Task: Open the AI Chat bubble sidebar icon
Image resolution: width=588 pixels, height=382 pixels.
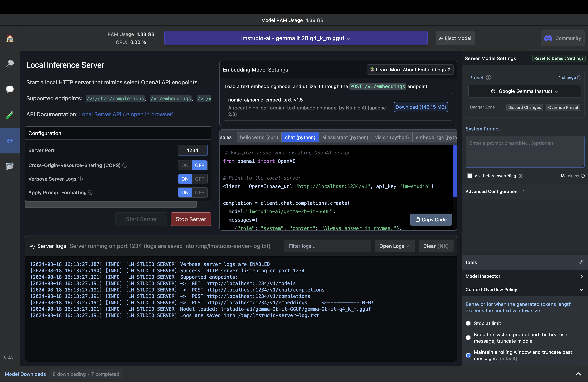Action: [10, 89]
